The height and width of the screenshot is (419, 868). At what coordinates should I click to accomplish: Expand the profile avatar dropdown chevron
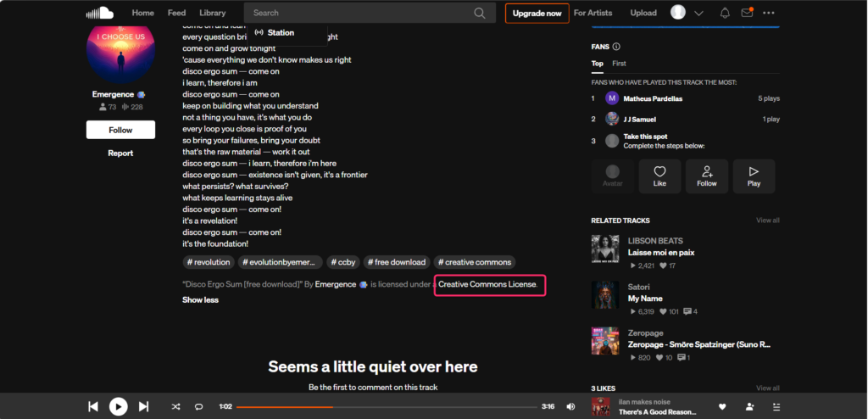[x=698, y=13]
